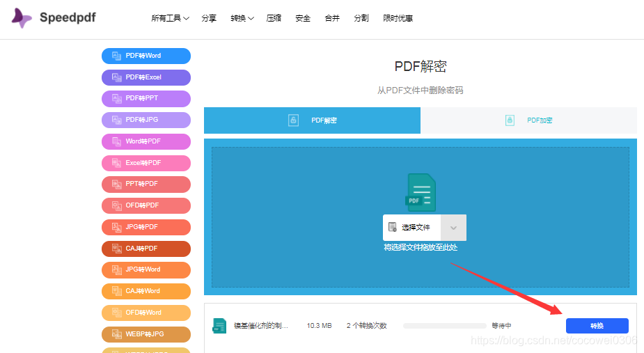Screen dimensions: 644x353
Task: Click the PPT转PDF label text
Action: pyautogui.click(x=142, y=184)
